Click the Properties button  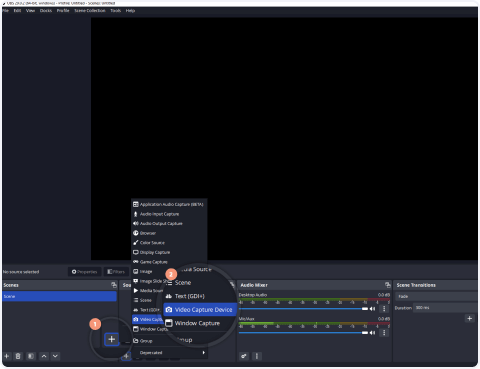(x=85, y=272)
